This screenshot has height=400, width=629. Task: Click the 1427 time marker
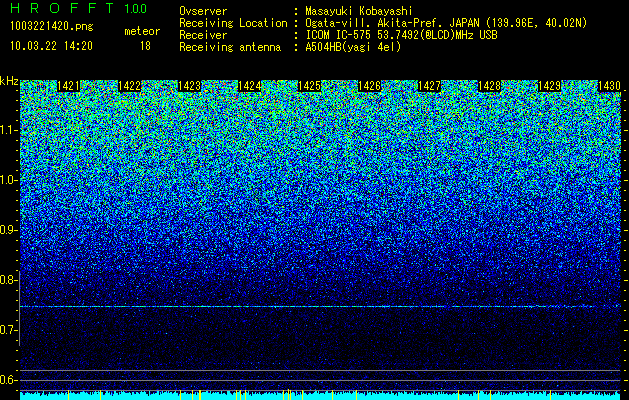[429, 86]
